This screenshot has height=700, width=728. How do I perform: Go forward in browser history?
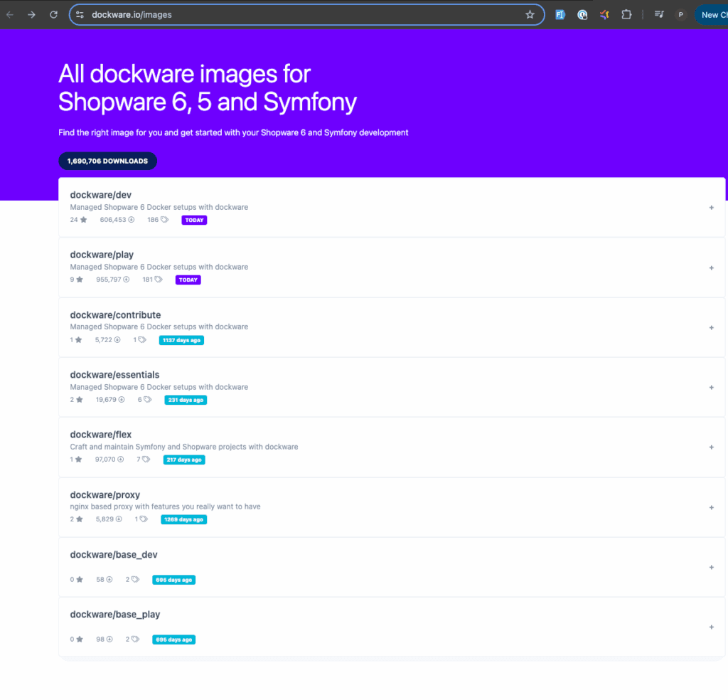(31, 15)
